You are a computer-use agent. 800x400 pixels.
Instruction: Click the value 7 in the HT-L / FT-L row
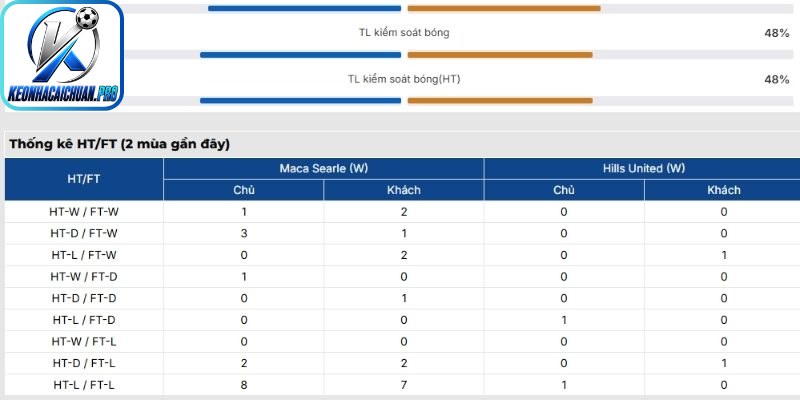tap(404, 385)
